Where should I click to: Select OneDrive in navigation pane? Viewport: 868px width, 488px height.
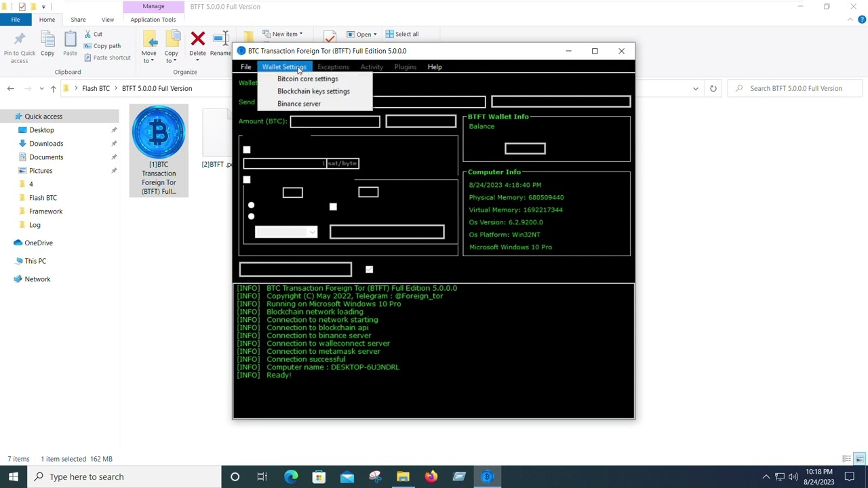click(39, 243)
